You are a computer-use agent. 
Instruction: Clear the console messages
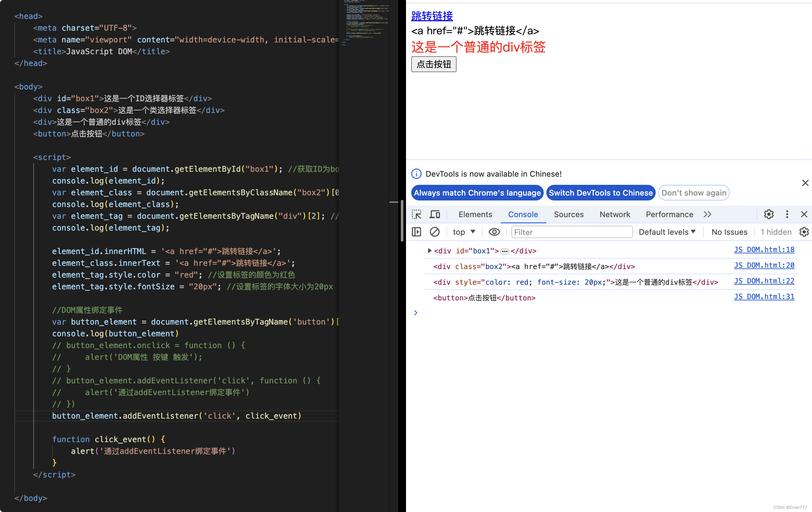click(x=435, y=232)
